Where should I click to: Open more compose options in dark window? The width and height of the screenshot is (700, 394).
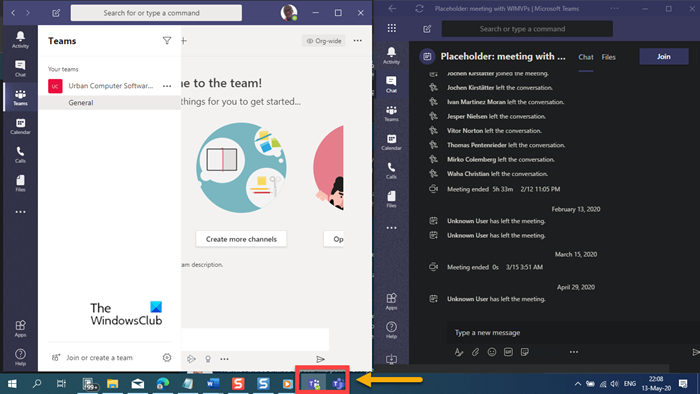(574, 352)
